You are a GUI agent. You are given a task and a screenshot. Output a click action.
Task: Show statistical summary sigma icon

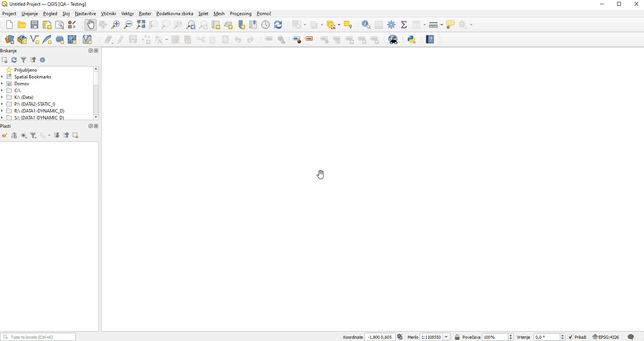(x=404, y=25)
